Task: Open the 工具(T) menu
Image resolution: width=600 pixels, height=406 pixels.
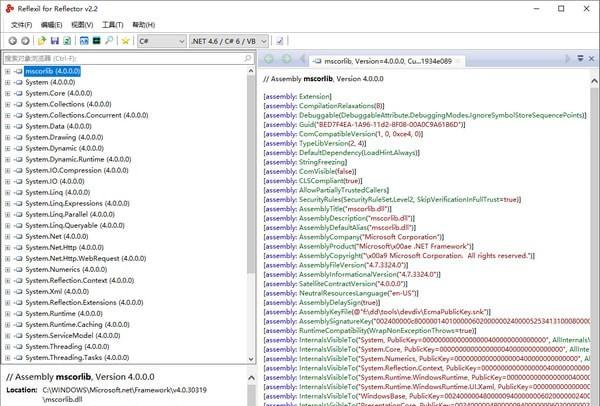Action: 112,25
